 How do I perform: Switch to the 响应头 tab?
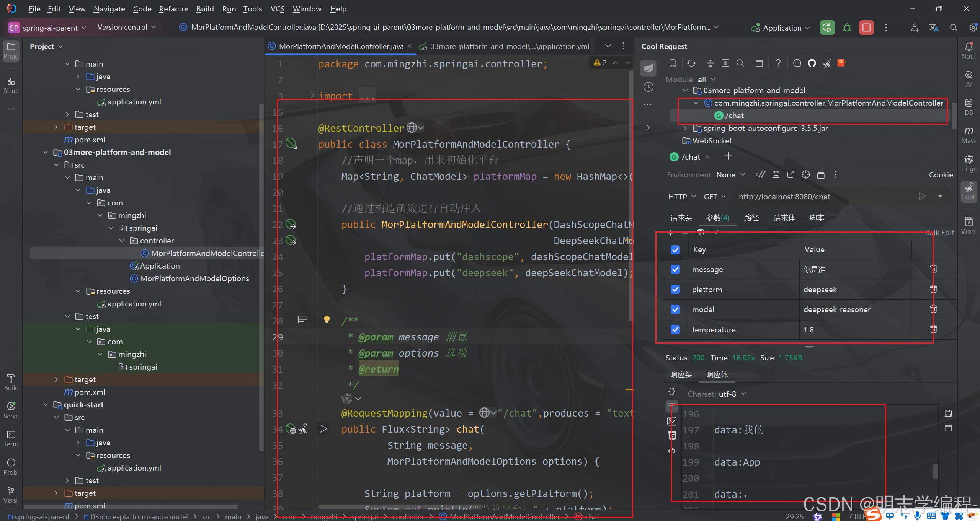click(681, 374)
